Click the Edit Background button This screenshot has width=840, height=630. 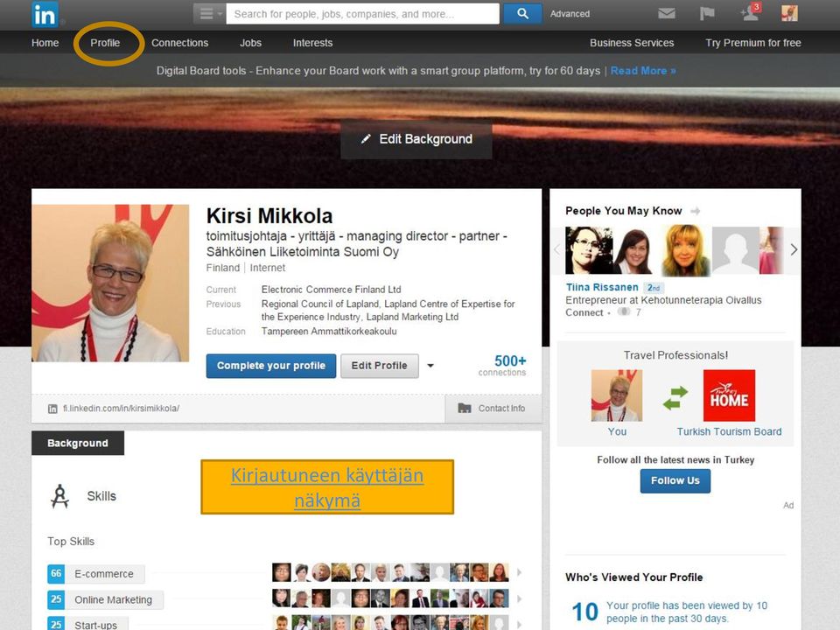[x=416, y=139]
